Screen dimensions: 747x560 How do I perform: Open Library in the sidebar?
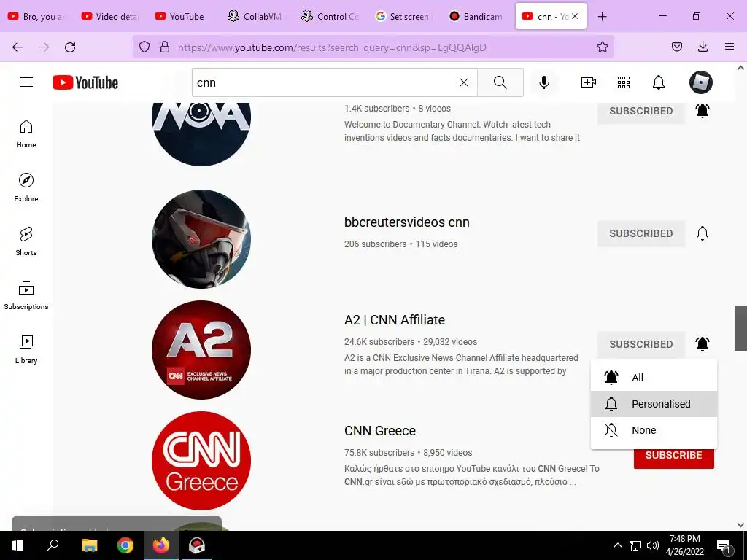[26, 349]
